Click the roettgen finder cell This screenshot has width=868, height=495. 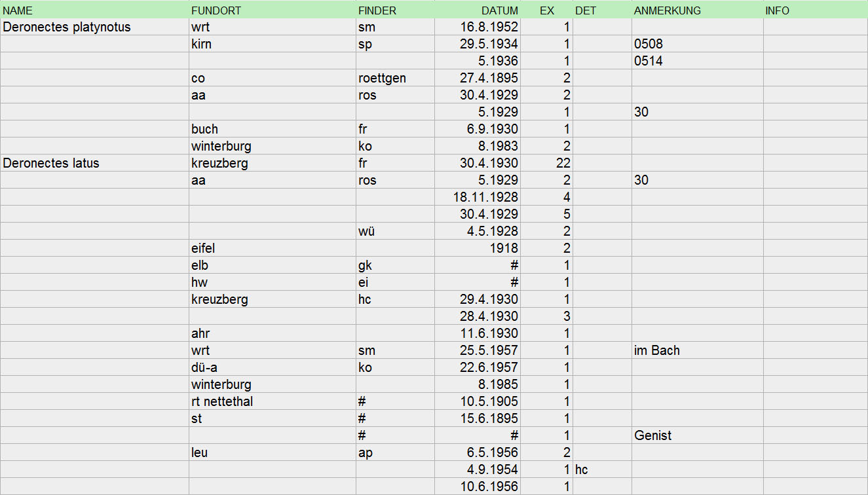(x=382, y=78)
